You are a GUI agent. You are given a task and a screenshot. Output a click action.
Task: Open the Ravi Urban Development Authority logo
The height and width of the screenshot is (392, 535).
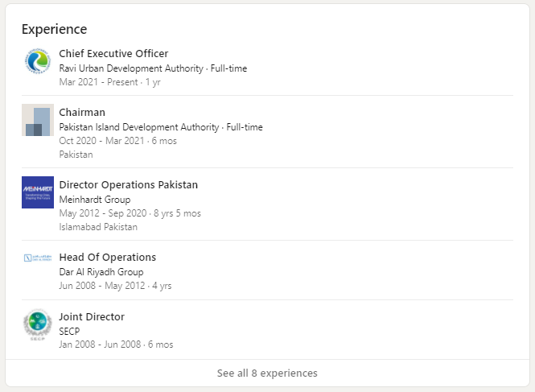coord(38,61)
